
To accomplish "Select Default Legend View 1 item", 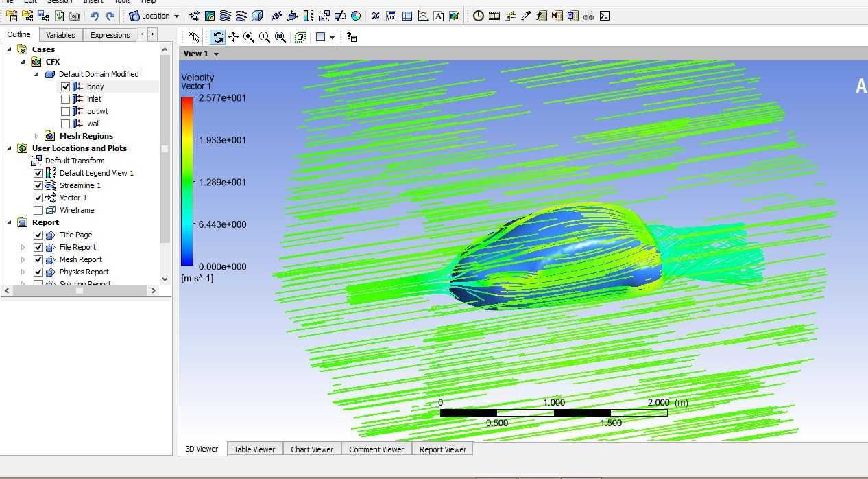I will (x=97, y=173).
